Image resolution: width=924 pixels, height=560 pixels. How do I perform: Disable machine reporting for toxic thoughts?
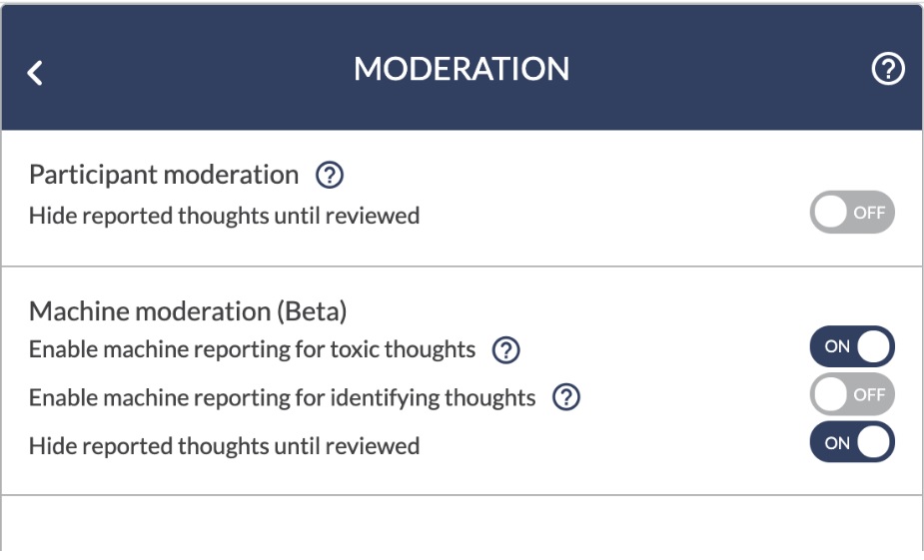point(852,346)
